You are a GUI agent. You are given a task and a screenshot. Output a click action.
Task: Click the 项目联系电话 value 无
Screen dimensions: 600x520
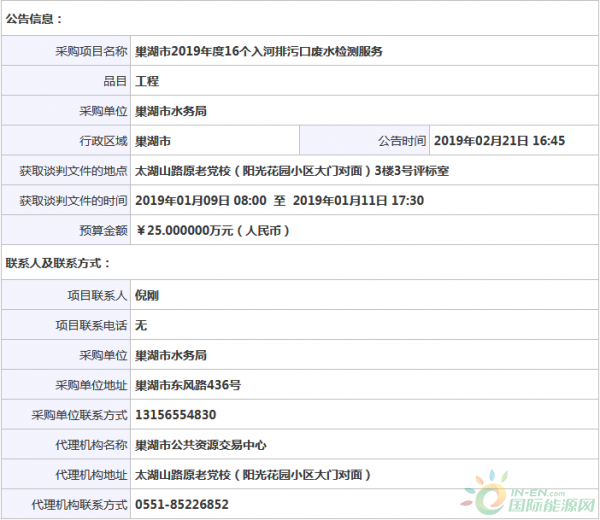click(x=141, y=325)
